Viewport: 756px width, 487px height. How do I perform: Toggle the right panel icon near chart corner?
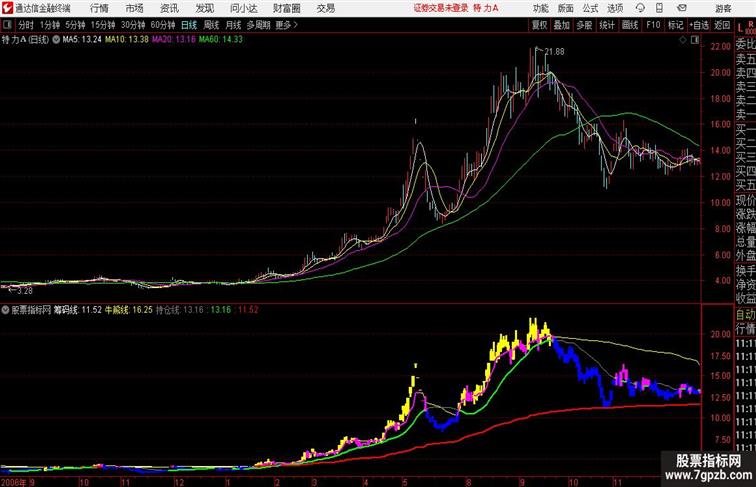[695, 40]
